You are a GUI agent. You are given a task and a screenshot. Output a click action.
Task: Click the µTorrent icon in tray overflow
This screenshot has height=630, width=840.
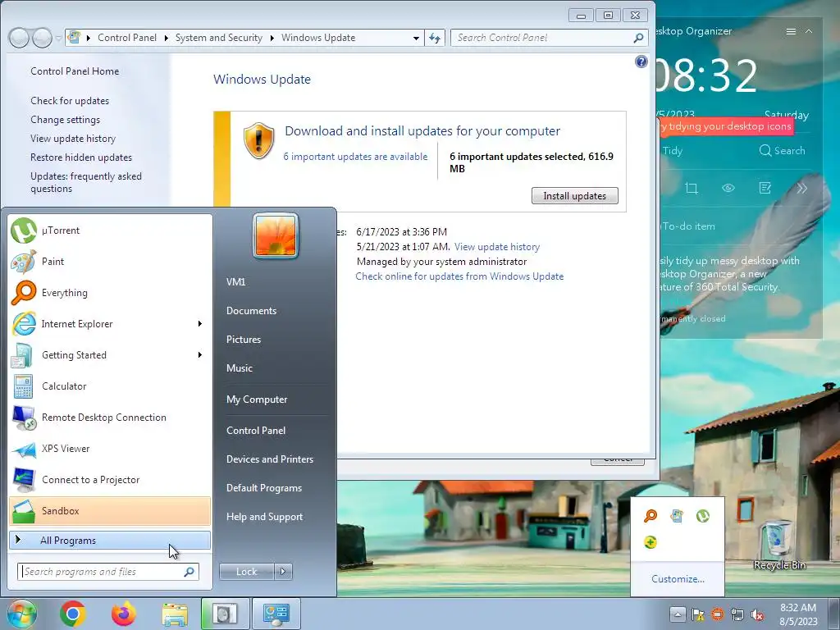coord(703,516)
